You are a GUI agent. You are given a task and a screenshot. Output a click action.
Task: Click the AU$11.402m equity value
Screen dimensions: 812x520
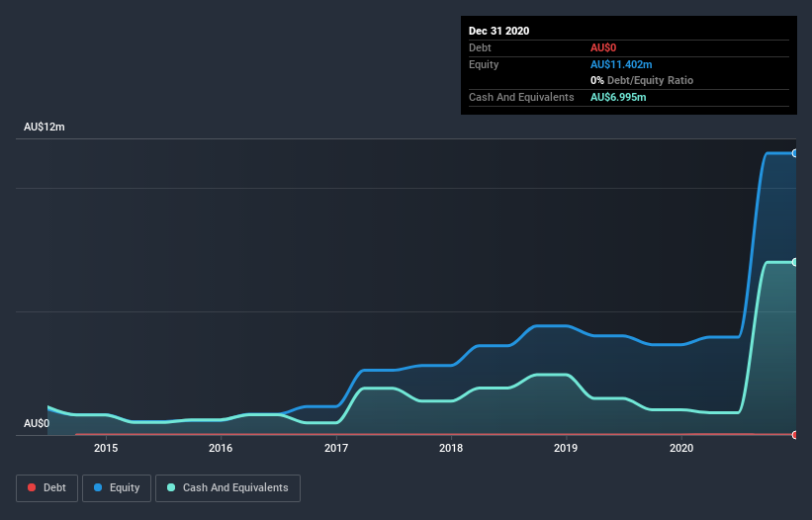click(621, 64)
